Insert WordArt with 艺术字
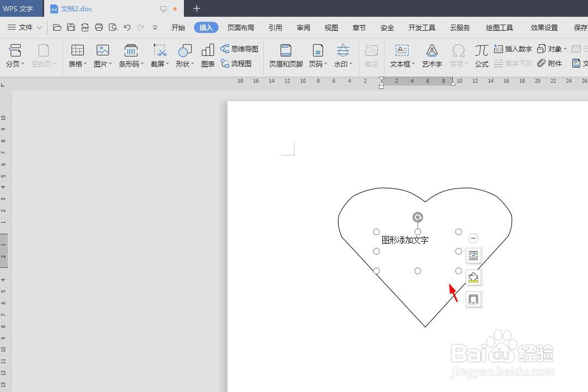Viewport: 588px width, 392px height. 432,55
